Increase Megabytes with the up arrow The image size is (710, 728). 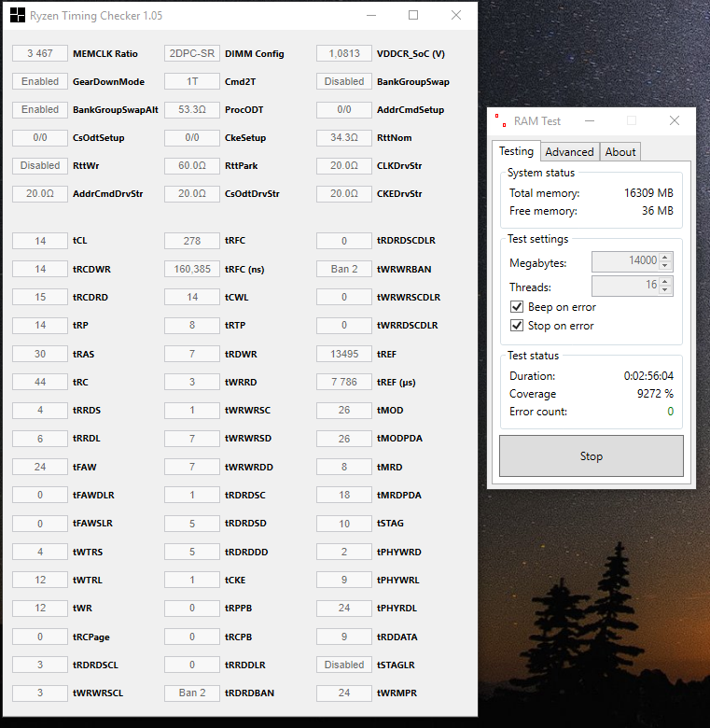[x=665, y=257]
